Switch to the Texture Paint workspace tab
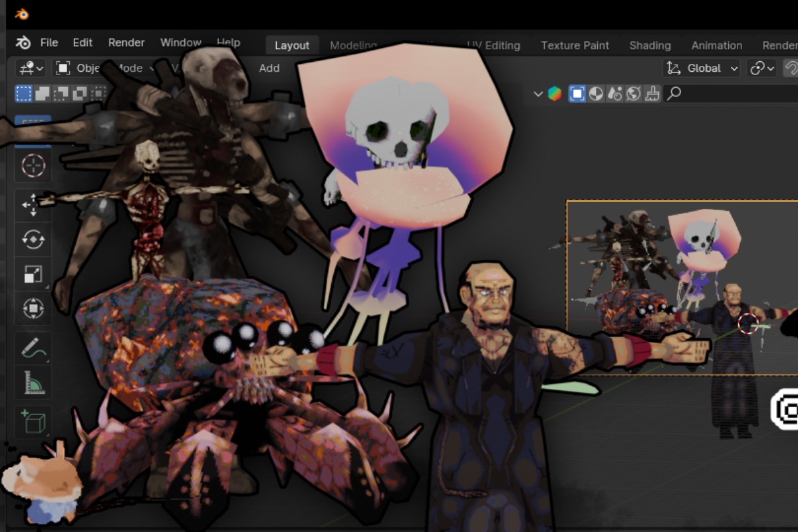This screenshot has height=532, width=798. point(575,45)
